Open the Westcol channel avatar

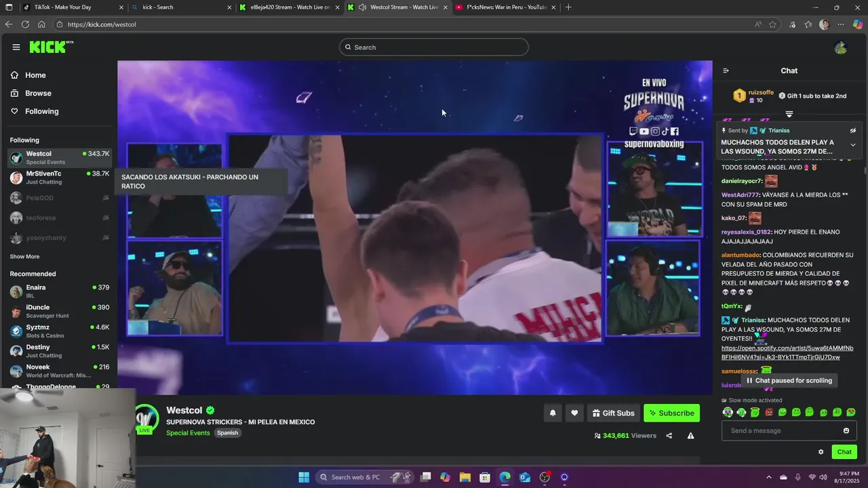pyautogui.click(x=145, y=418)
